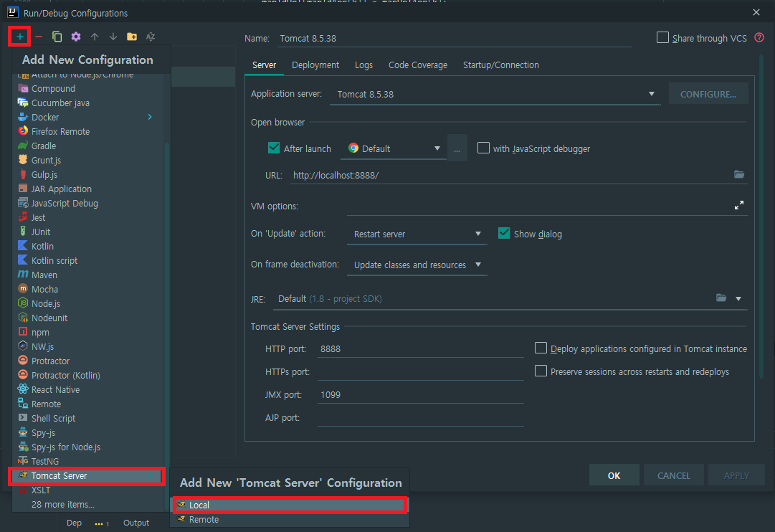775x532 pixels.
Task: Switch to the Server tab
Action: [x=265, y=65]
